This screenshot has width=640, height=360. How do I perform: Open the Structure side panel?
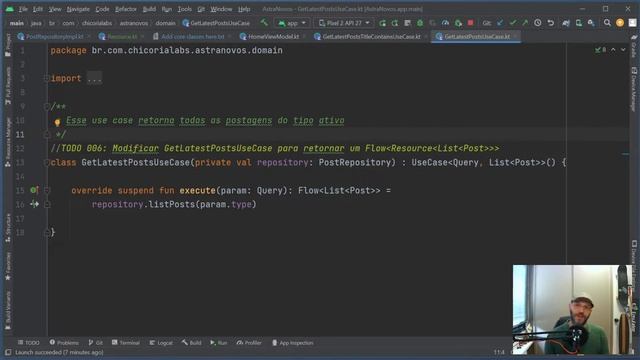tap(8, 229)
